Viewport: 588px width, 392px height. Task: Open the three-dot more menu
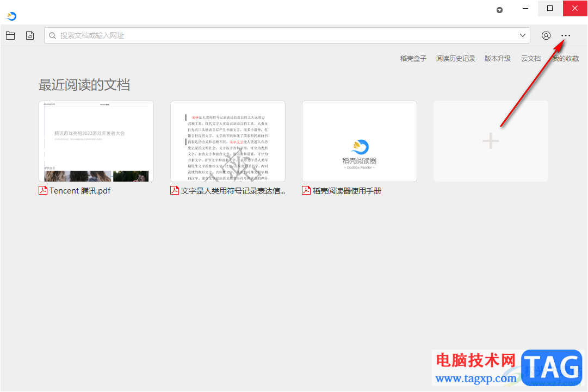coord(566,35)
